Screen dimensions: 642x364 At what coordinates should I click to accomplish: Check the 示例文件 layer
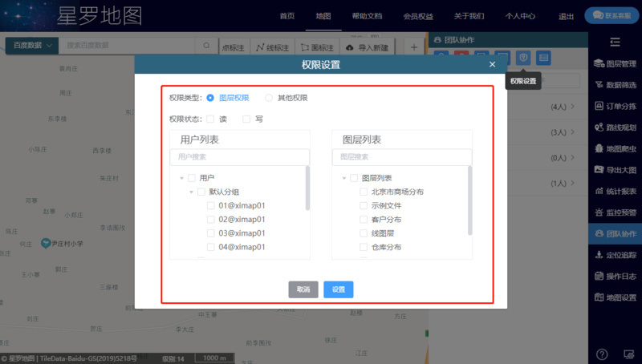click(364, 206)
